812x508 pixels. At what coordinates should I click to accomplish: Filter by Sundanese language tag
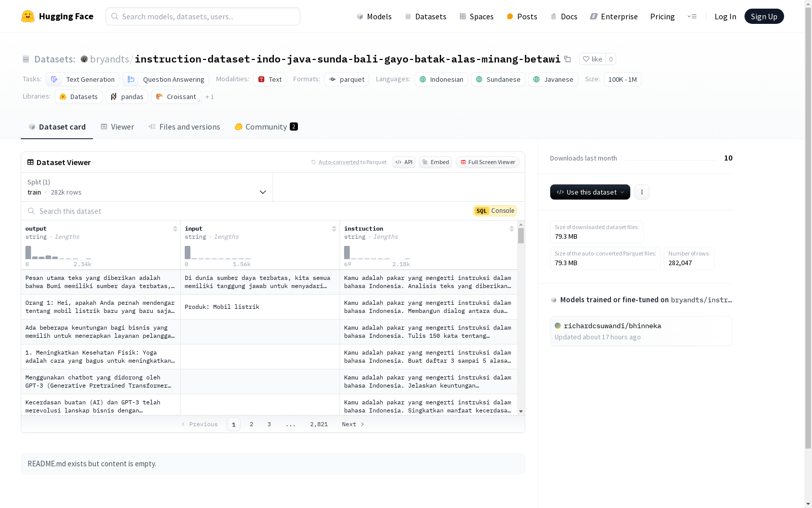pyautogui.click(x=498, y=79)
